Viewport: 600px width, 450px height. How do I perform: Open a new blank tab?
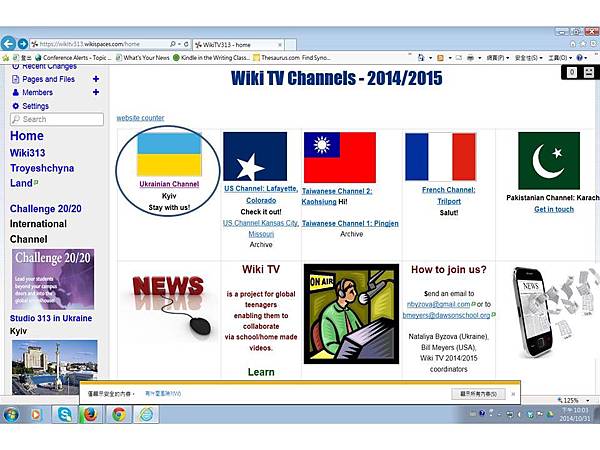click(x=290, y=45)
